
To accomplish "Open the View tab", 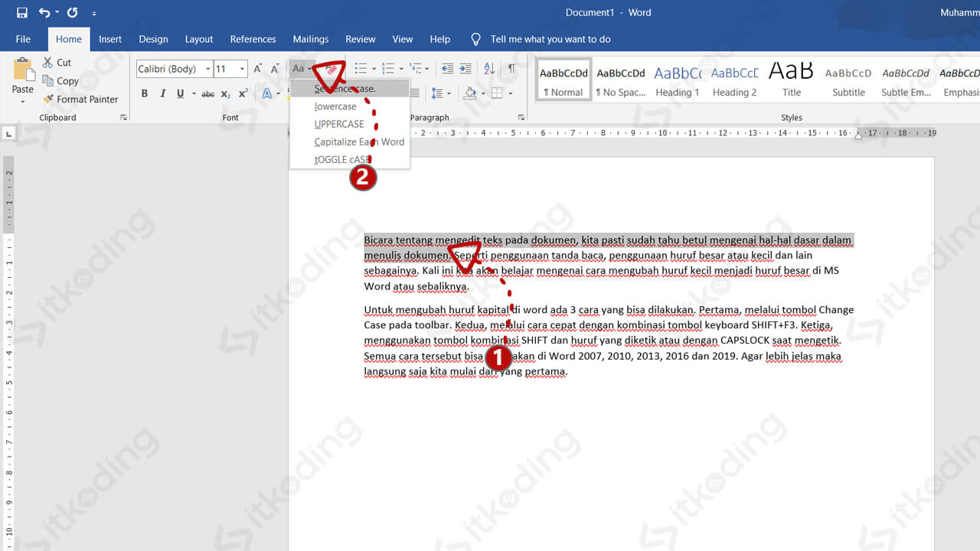I will tap(403, 39).
